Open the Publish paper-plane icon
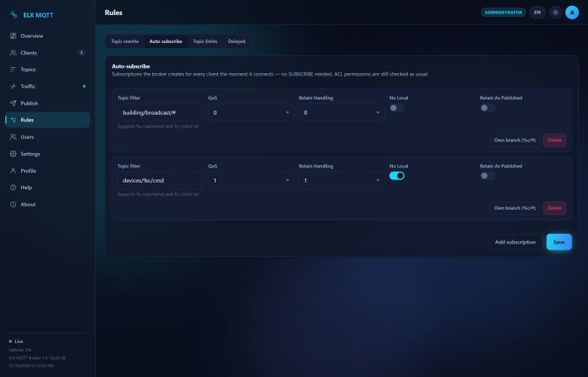This screenshot has height=377, width=588. point(13,103)
